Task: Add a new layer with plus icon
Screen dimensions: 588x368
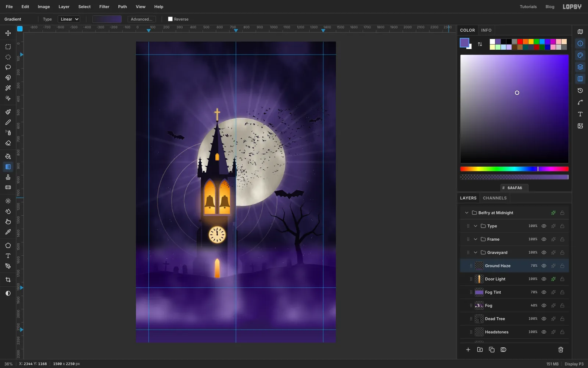Action: pos(468,350)
